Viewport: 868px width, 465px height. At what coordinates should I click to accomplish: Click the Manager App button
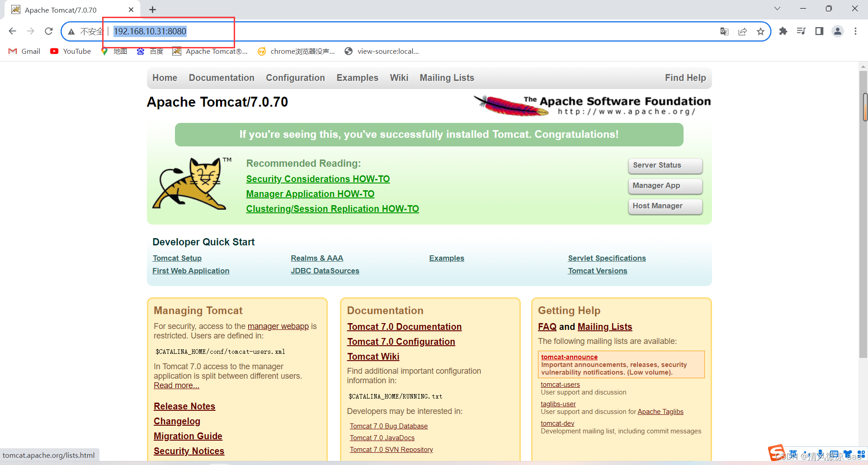(665, 186)
